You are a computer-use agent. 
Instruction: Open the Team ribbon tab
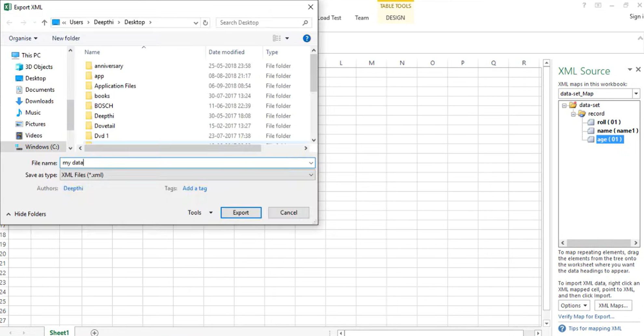(x=362, y=18)
